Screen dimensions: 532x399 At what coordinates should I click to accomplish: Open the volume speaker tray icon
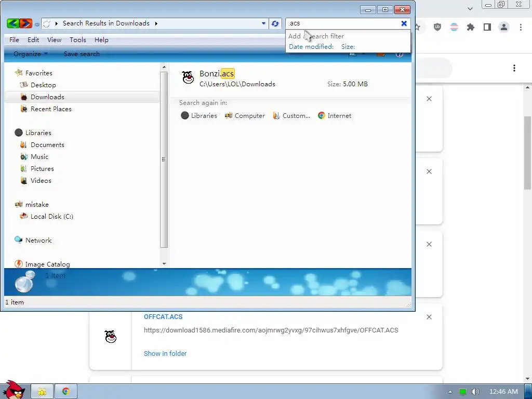click(475, 392)
